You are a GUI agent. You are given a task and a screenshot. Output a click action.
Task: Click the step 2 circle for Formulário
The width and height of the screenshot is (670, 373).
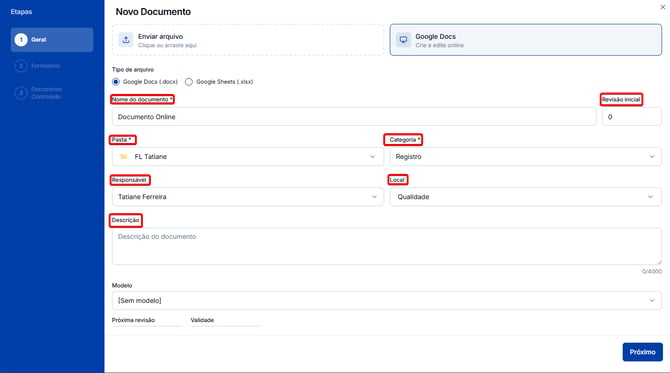click(21, 66)
